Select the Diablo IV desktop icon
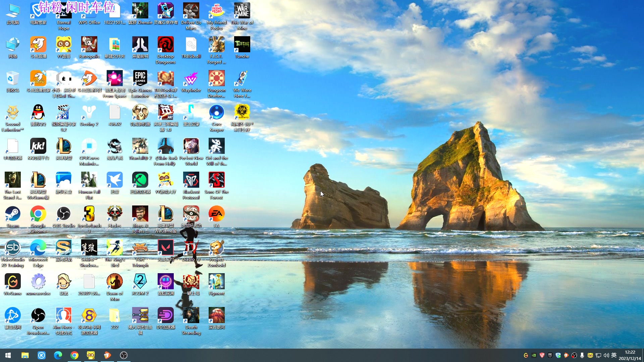This screenshot has height=362, width=644. tap(191, 251)
